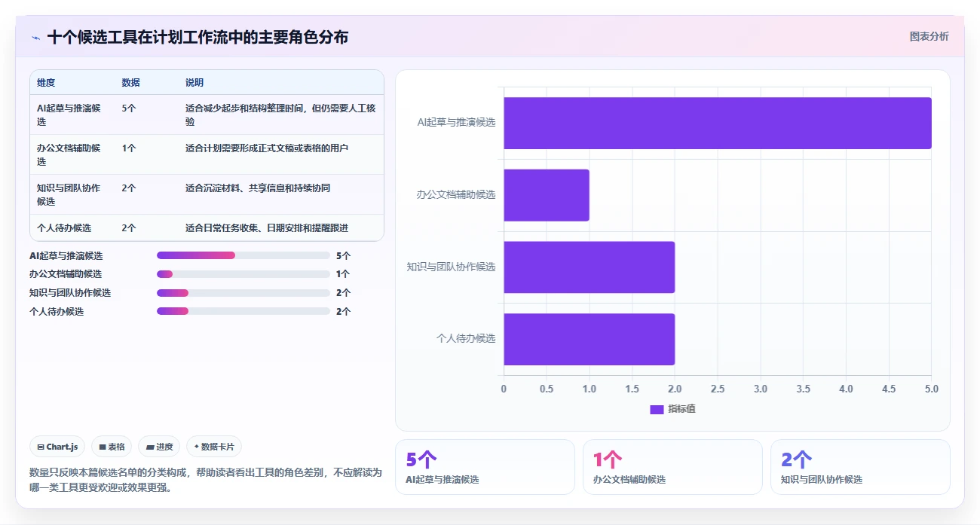Click the 办公文档辅助候选 progress bar
980x525 pixels.
tap(243, 274)
